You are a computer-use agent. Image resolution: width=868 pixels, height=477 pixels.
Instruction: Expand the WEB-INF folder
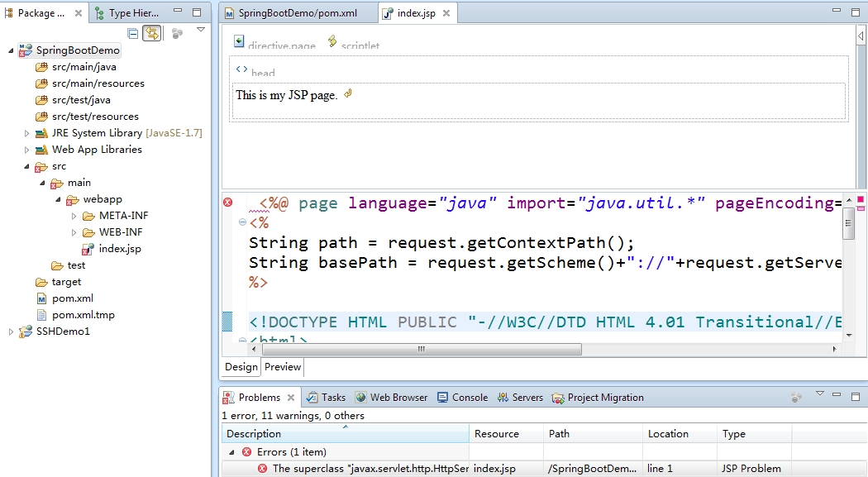point(74,231)
